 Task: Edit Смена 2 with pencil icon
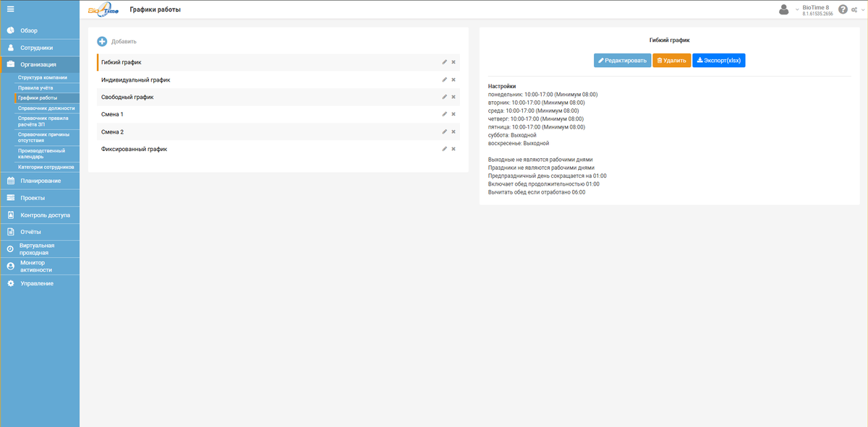(445, 131)
